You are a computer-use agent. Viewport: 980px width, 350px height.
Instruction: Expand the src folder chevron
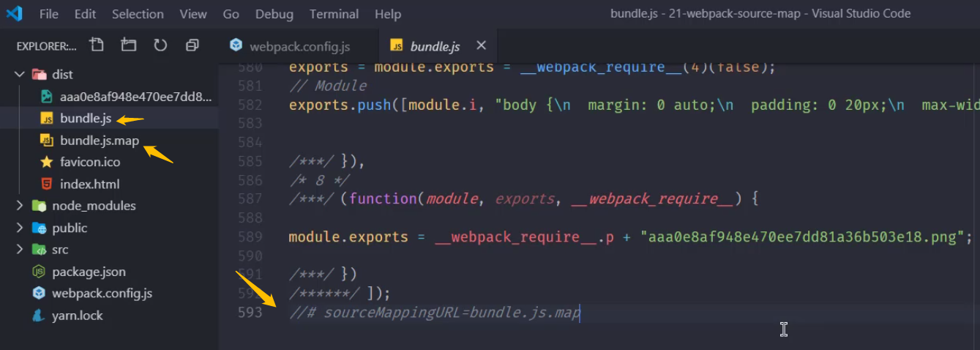pyautogui.click(x=19, y=250)
